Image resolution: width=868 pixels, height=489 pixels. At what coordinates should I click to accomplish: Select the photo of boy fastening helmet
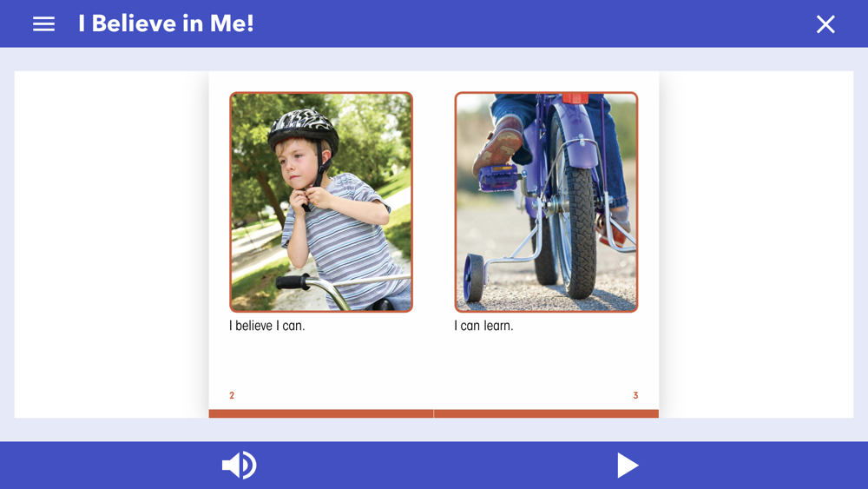321,202
